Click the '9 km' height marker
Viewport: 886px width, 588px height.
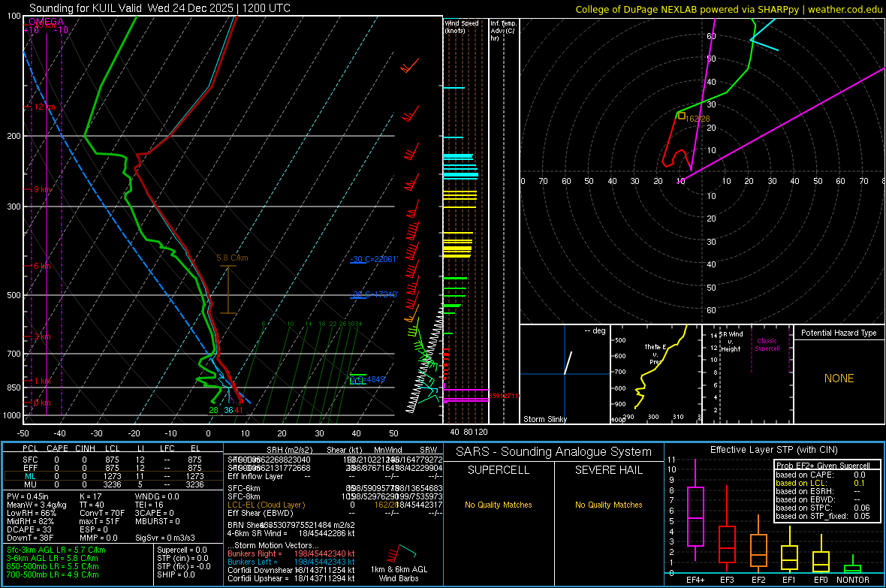42,189
